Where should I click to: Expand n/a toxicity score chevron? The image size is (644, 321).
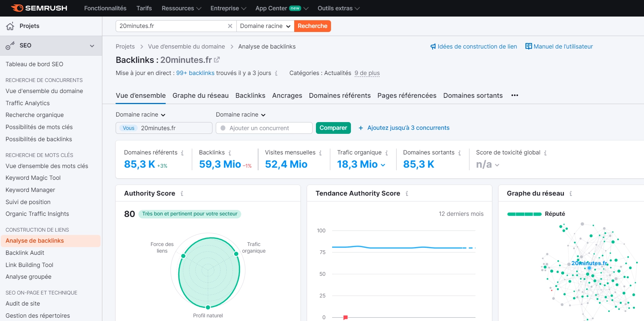click(497, 165)
